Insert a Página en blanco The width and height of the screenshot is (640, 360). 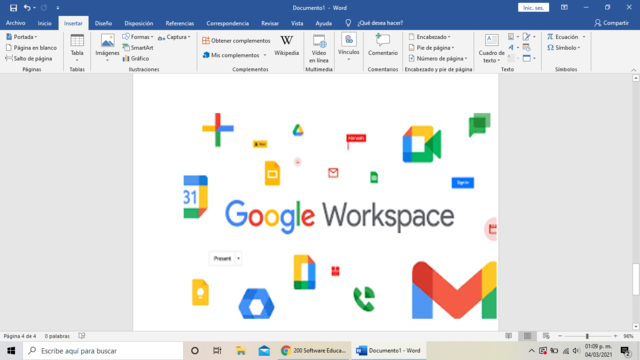pyautogui.click(x=31, y=48)
